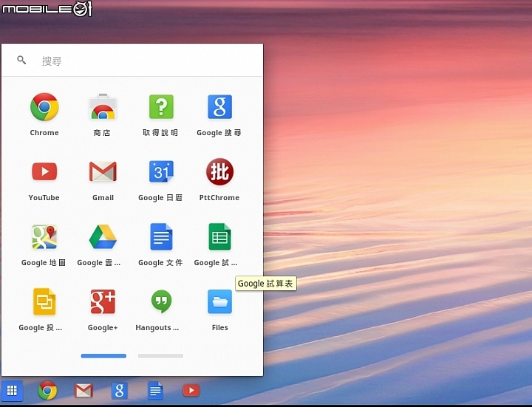
Task: Launch the Google 搜尋 app in the grid
Action: (x=219, y=107)
